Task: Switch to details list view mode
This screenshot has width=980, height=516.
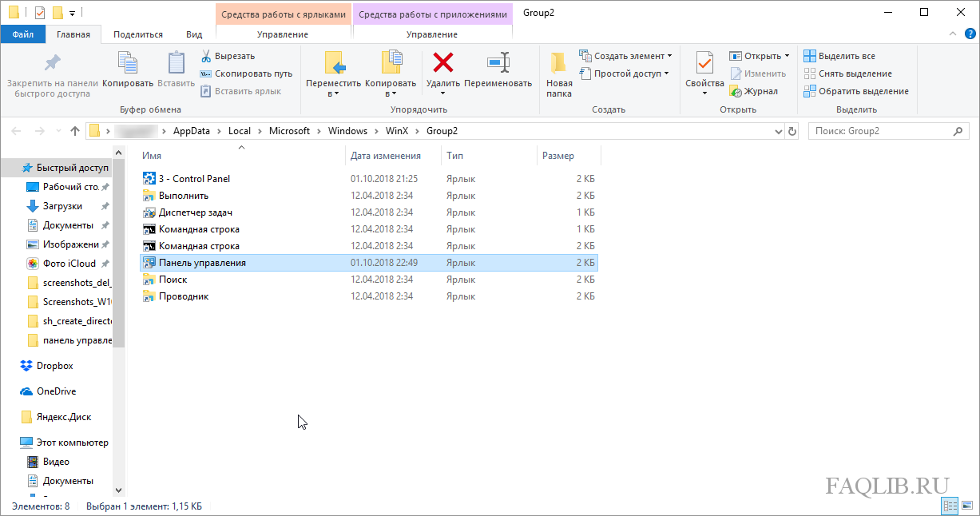Action: (x=950, y=506)
